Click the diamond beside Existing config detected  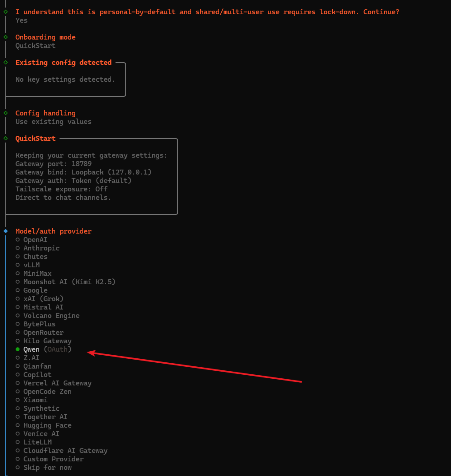click(x=6, y=63)
